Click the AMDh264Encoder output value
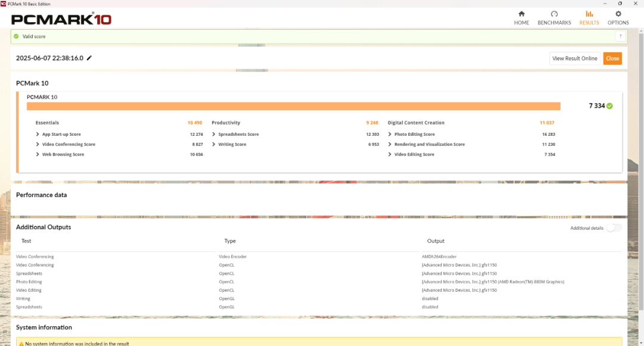This screenshot has height=346, width=644. (439, 257)
